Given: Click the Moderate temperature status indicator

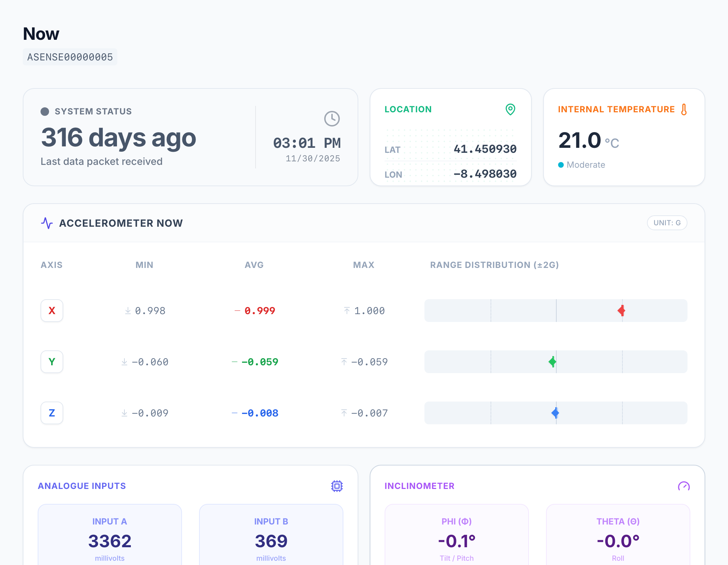Looking at the screenshot, I should [x=582, y=165].
